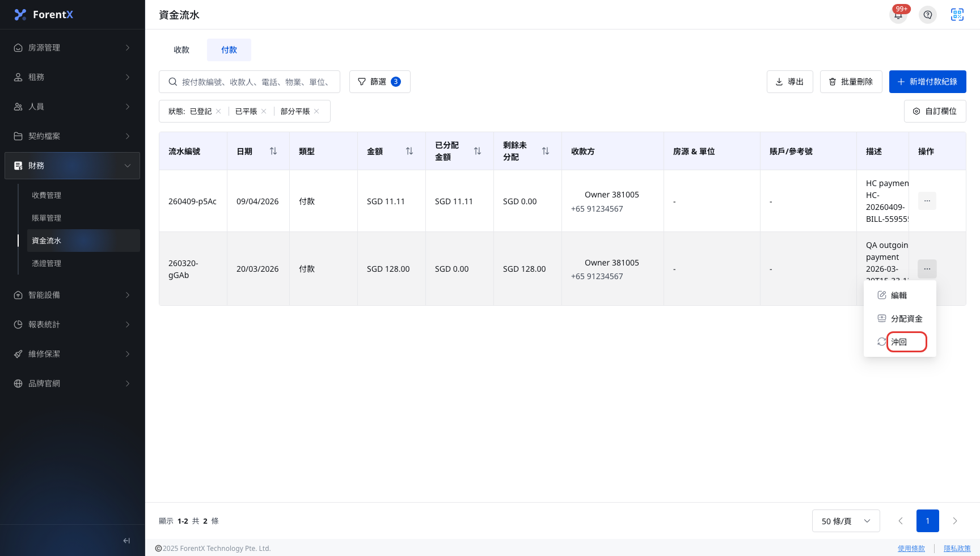Open 憑證管理 in the sidebar
The height and width of the screenshot is (556, 980).
click(83, 263)
